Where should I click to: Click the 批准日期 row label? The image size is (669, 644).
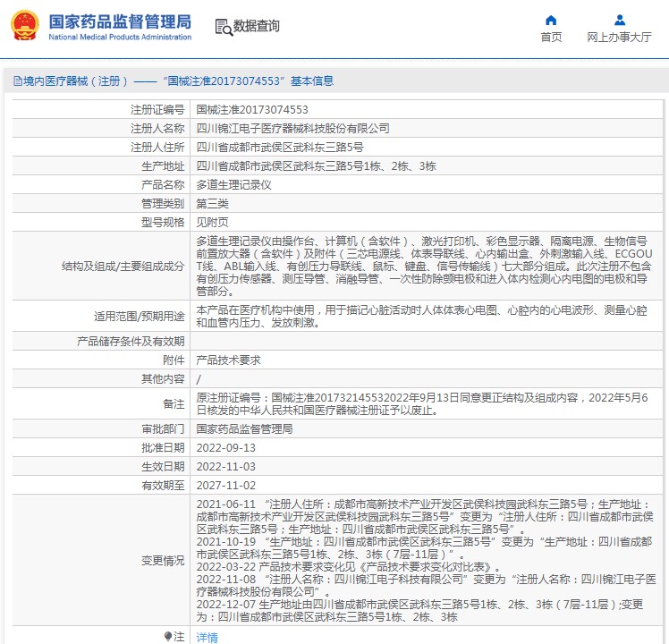pyautogui.click(x=163, y=448)
